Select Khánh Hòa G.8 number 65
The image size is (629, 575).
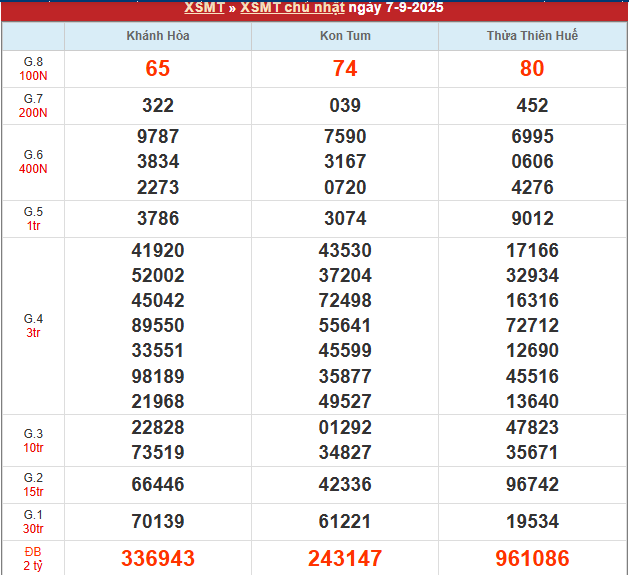click(x=158, y=68)
